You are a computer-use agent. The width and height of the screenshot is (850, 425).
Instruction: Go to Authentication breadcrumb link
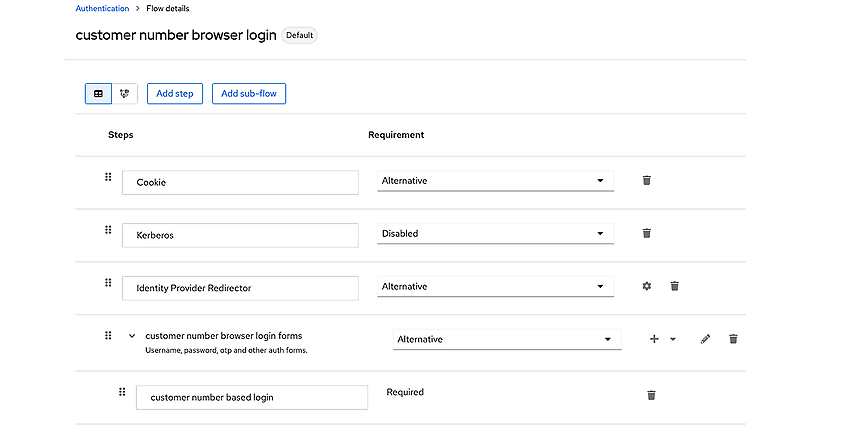pos(102,9)
